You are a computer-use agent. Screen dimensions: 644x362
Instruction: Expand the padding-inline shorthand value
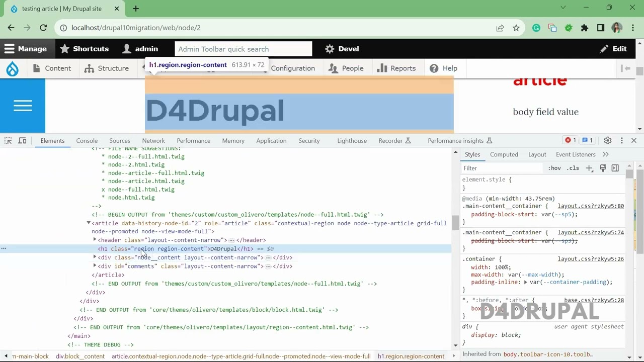pyautogui.click(x=525, y=282)
